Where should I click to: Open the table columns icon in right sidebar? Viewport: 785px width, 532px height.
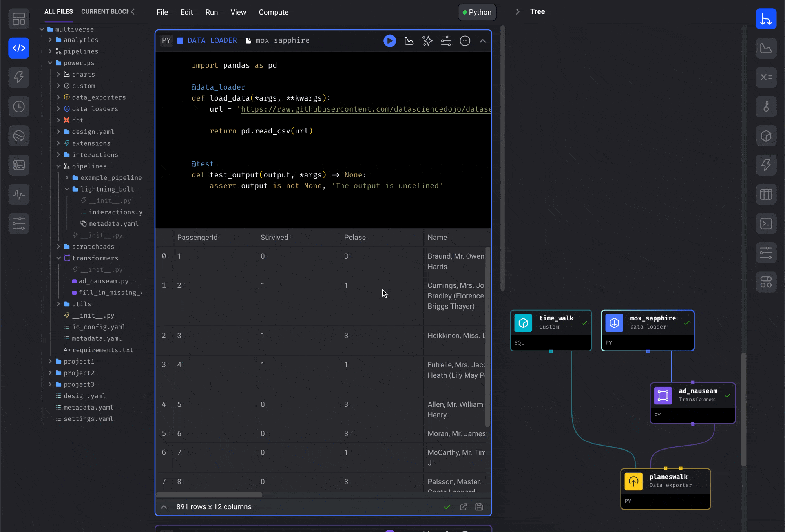point(766,194)
